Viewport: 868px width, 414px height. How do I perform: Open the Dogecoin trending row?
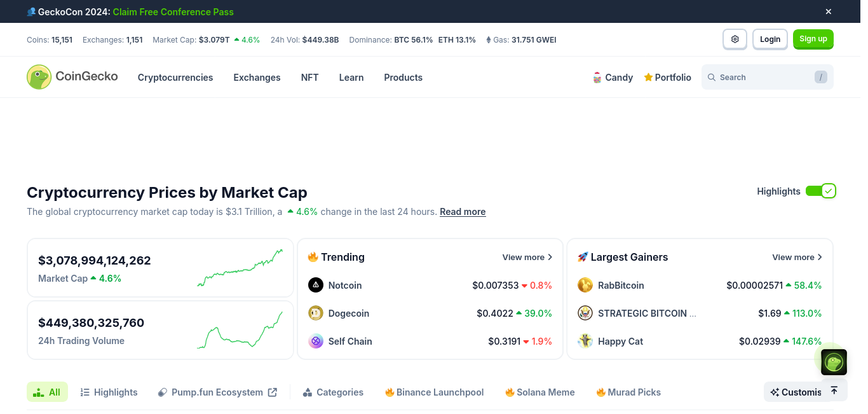pos(430,313)
